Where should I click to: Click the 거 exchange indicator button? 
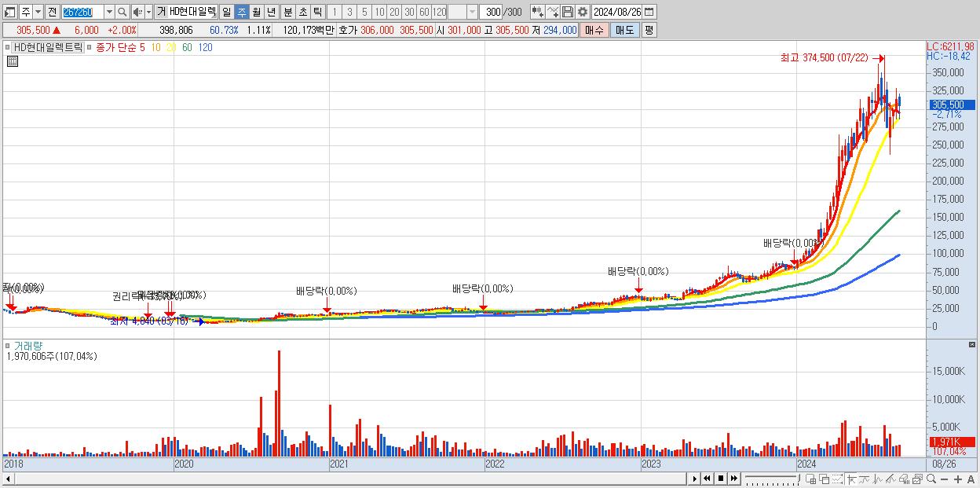click(x=161, y=12)
